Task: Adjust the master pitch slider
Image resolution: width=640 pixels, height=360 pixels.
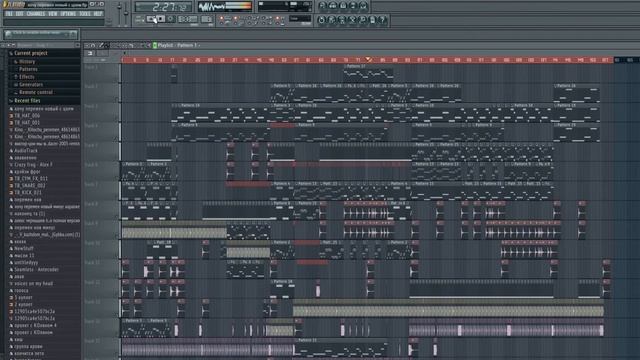Action: coord(126,12)
